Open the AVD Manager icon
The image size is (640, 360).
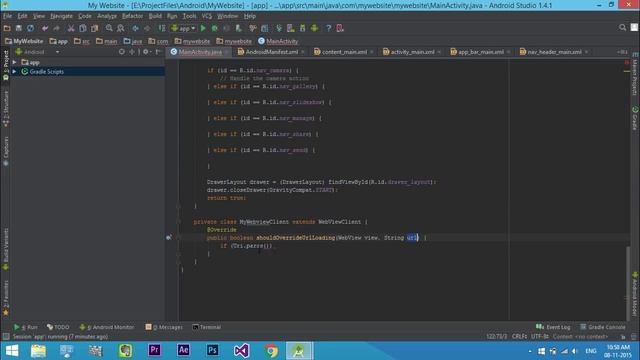(x=291, y=28)
